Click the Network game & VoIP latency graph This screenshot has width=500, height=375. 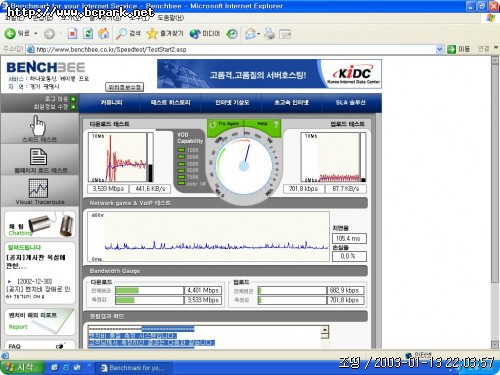pyautogui.click(x=208, y=236)
